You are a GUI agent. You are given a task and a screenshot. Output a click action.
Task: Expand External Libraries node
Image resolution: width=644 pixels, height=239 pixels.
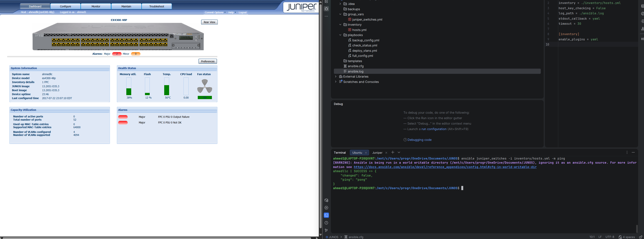[336, 77]
